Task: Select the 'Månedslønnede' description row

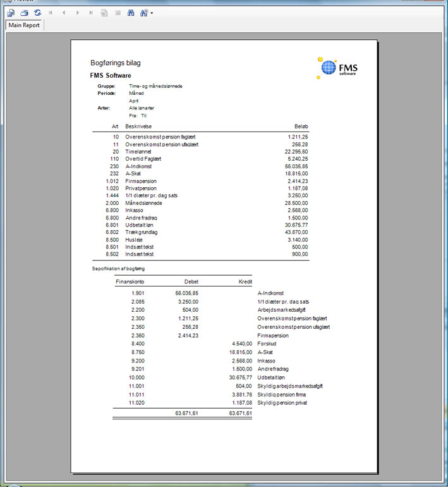Action: pyautogui.click(x=143, y=203)
